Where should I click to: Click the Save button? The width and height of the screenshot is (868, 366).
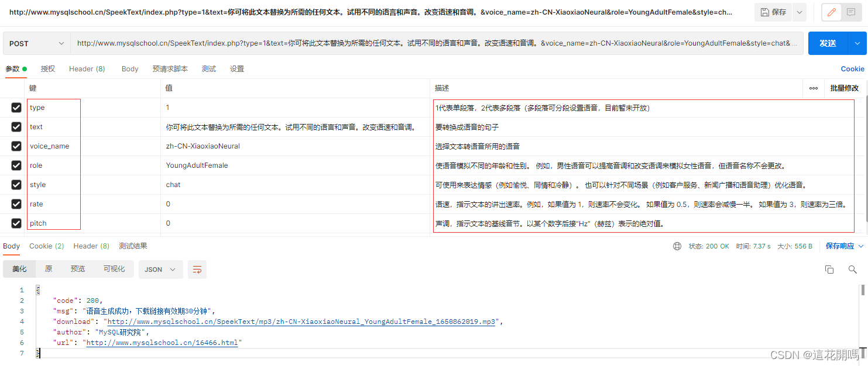click(x=774, y=12)
